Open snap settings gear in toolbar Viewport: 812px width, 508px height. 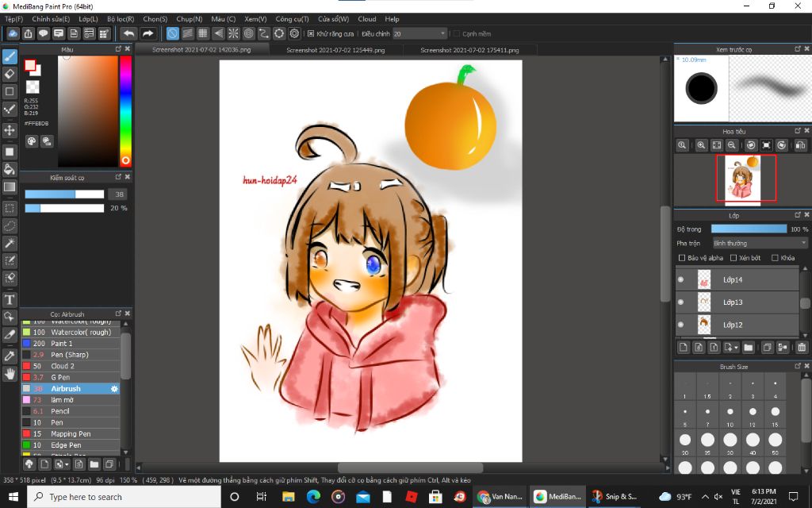coord(295,33)
